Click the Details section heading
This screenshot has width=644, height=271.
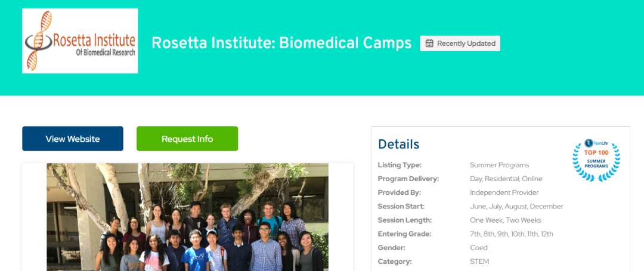[x=398, y=144]
